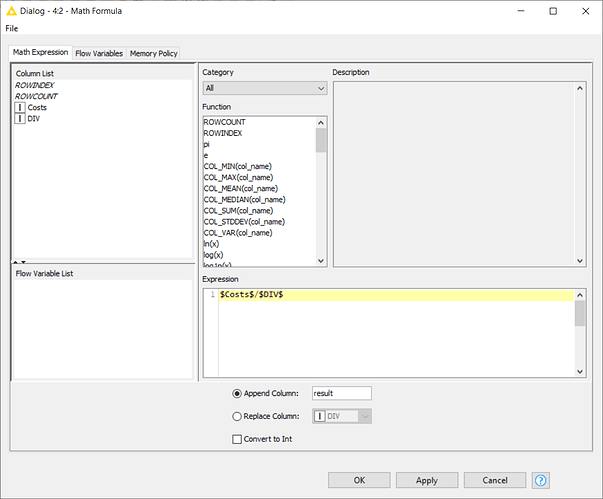
Task: Click the KNIME warning triangle title icon
Action: click(12, 11)
